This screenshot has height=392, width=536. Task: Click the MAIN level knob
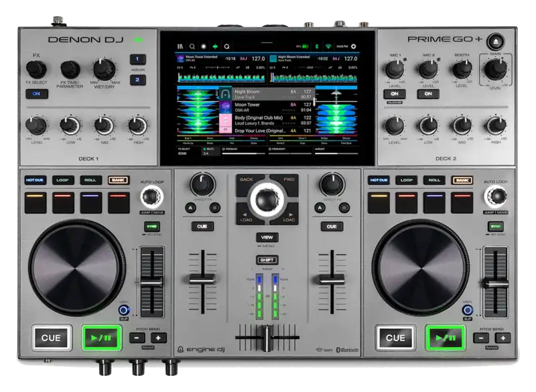pos(495,70)
